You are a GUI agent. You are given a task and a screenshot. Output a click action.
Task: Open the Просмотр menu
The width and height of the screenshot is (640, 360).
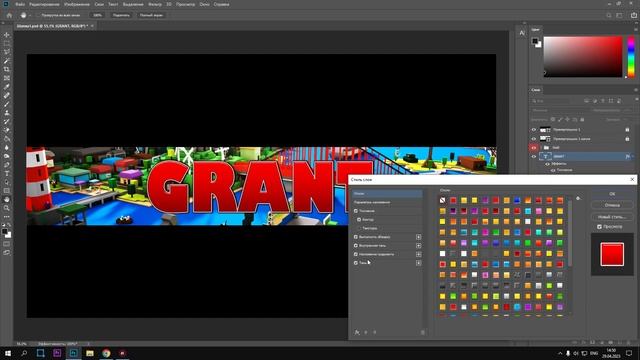tap(185, 4)
